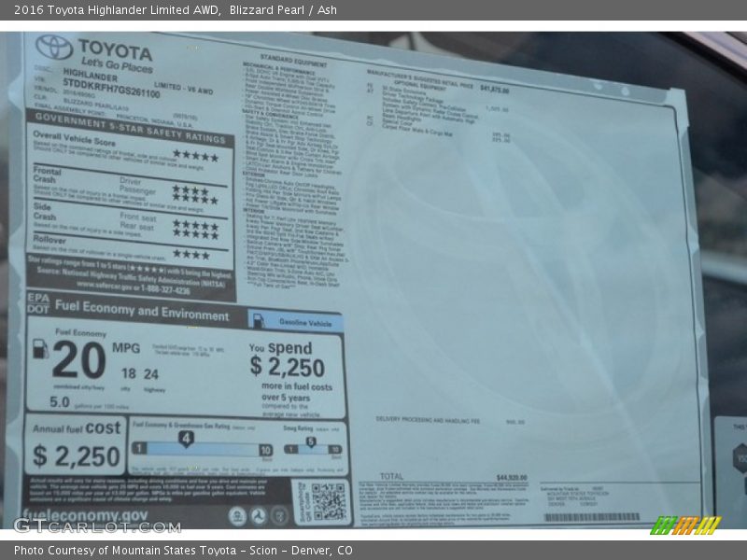Click the 'HIGHLANDER' model name
The height and width of the screenshot is (560, 747).
pyautogui.click(x=90, y=75)
